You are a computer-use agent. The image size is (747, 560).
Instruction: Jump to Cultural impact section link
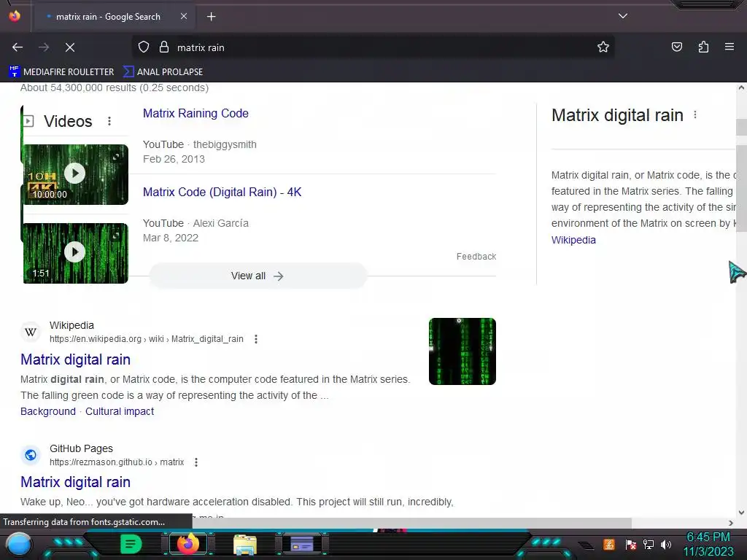pyautogui.click(x=120, y=411)
